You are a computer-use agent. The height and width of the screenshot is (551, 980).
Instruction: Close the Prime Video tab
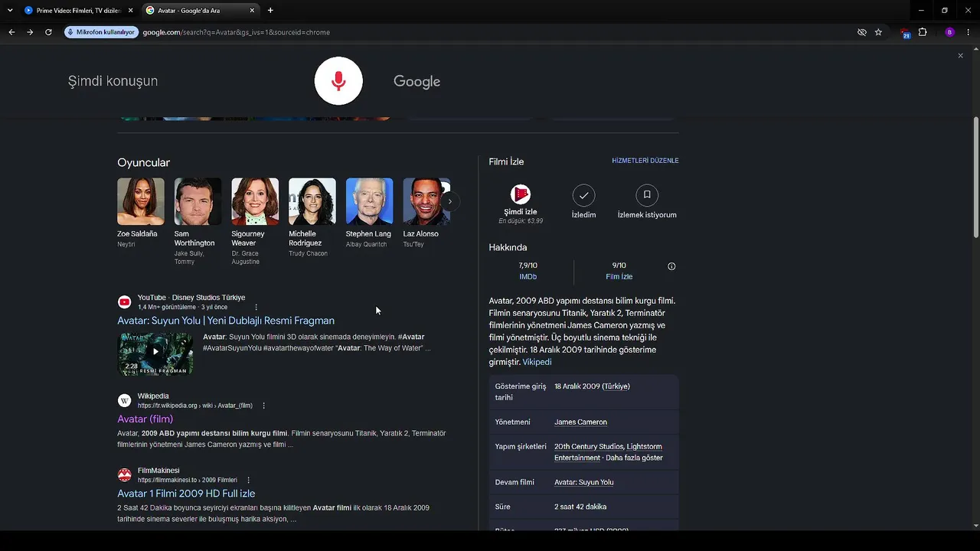[x=131, y=11]
